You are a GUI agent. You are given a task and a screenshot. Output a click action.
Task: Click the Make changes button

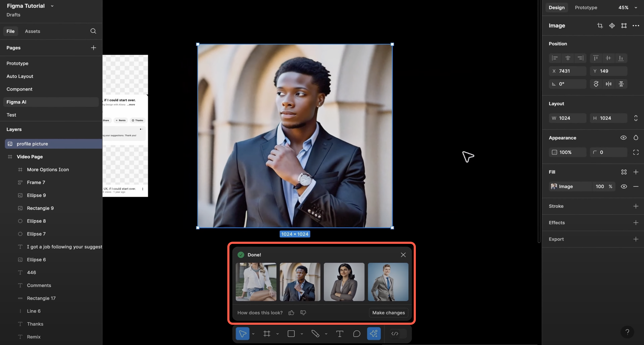pyautogui.click(x=388, y=312)
